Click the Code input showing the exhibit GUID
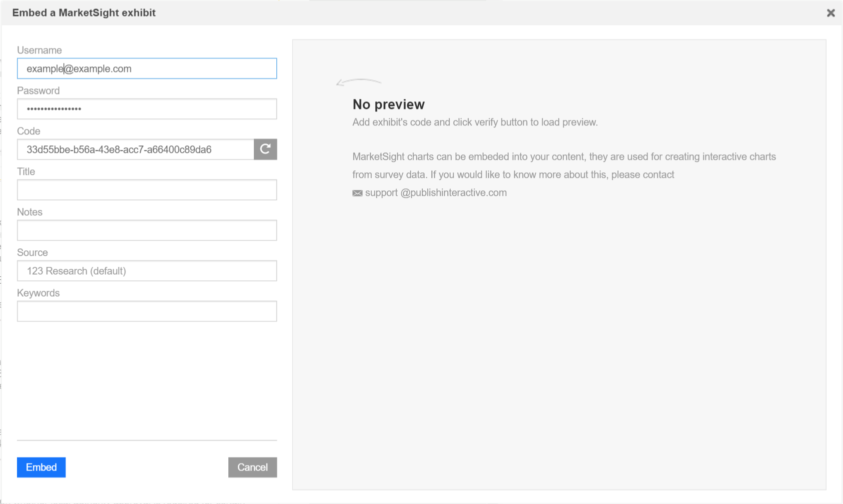This screenshot has width=843, height=504. pos(135,149)
